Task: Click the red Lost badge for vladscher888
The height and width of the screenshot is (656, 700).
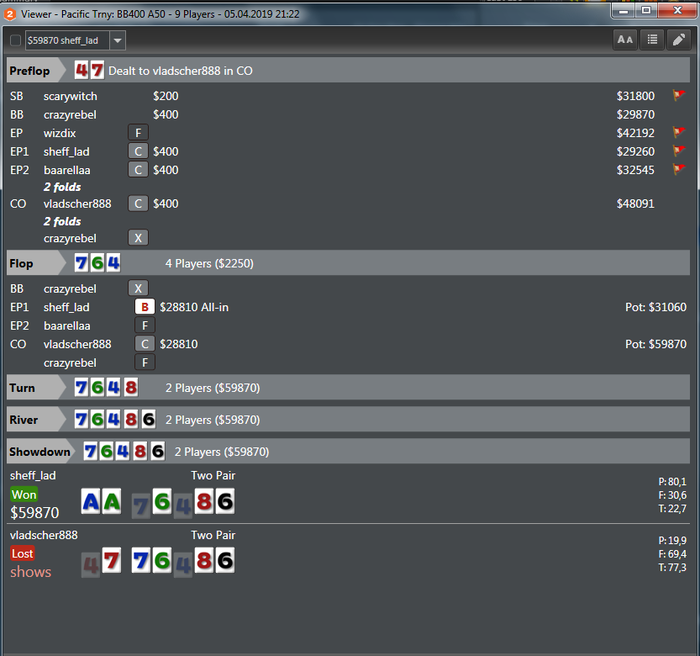Action: coord(22,554)
